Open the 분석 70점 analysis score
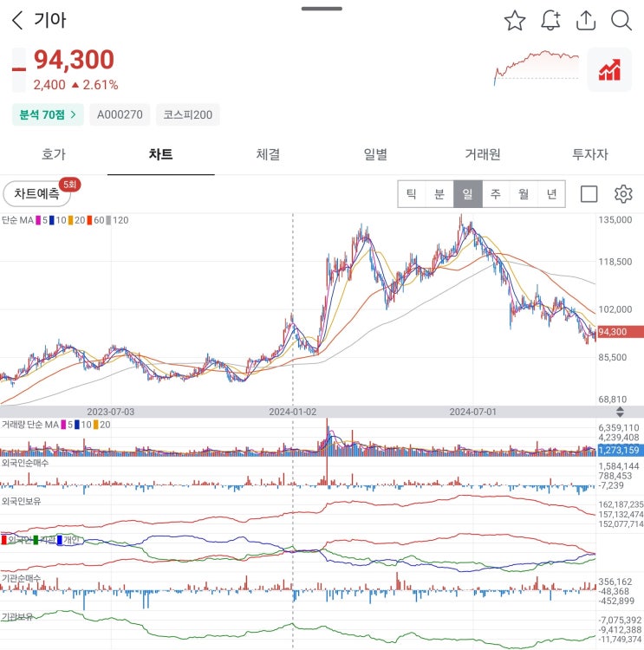 pos(48,114)
